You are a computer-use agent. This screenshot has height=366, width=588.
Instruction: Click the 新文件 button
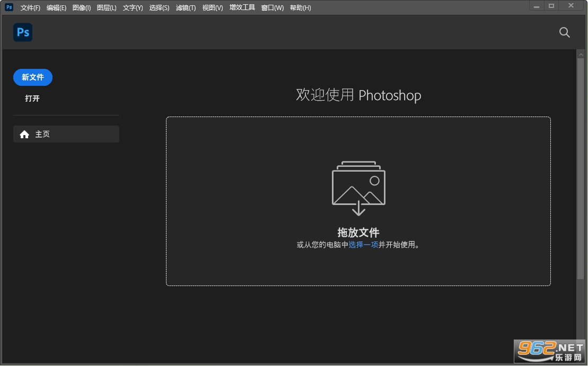pyautogui.click(x=33, y=77)
